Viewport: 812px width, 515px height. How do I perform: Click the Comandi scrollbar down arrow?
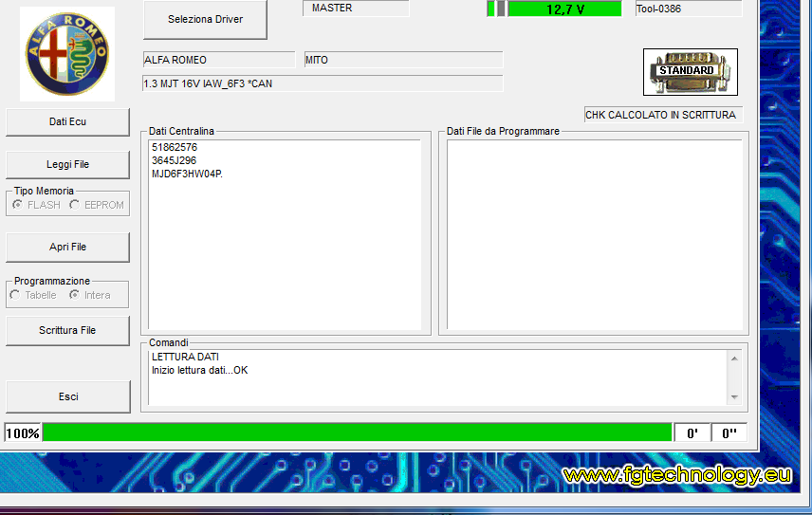coord(734,397)
